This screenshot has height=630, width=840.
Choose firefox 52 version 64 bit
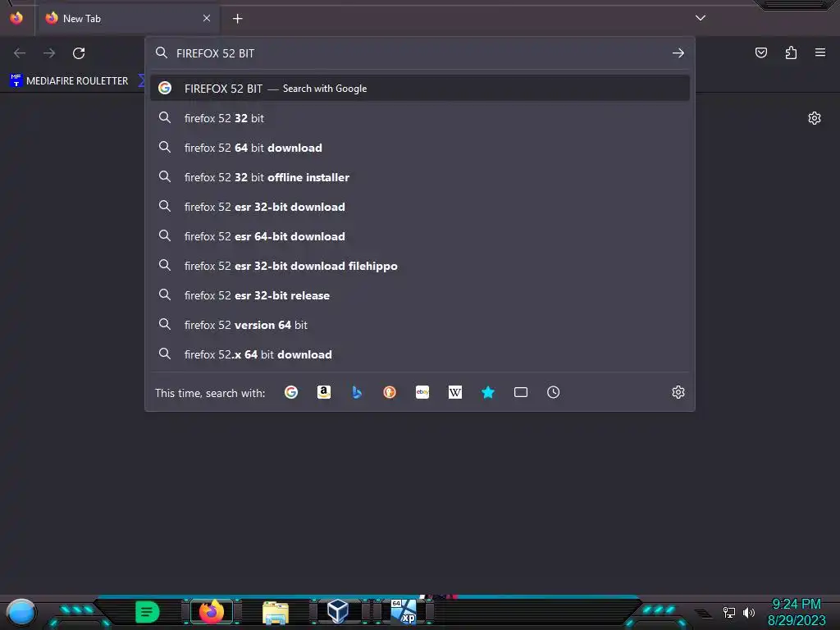(420, 325)
